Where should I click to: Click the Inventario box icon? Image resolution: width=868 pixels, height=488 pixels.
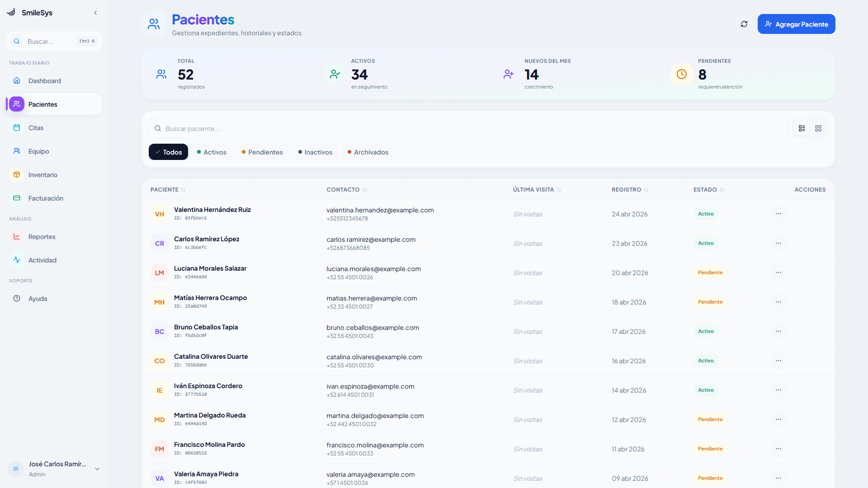17,174
